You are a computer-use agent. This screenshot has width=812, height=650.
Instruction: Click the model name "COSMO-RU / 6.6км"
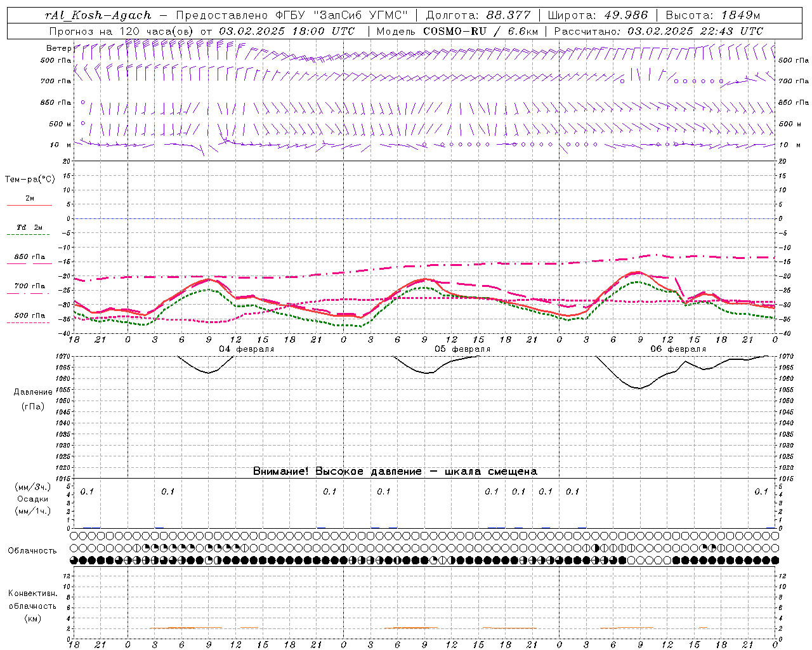click(481, 31)
